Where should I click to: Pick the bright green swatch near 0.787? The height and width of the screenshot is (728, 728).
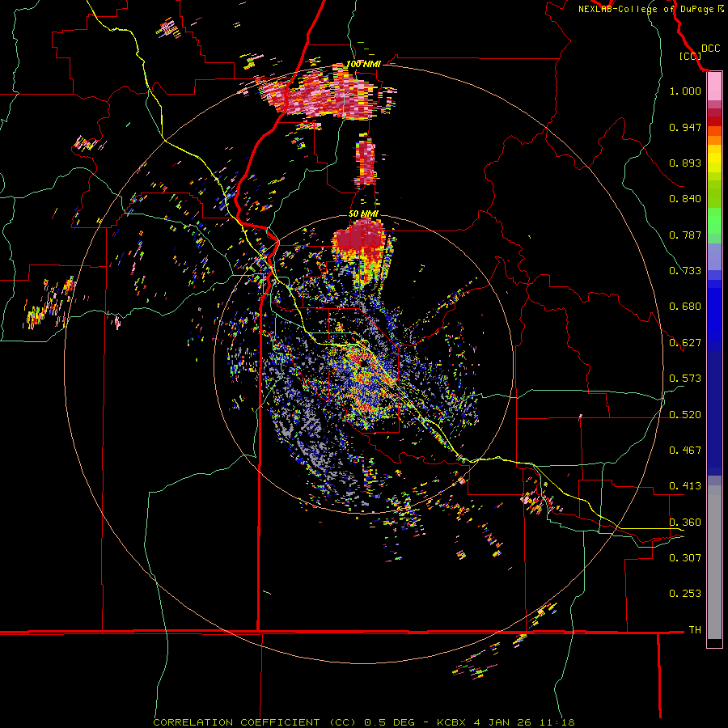714,221
